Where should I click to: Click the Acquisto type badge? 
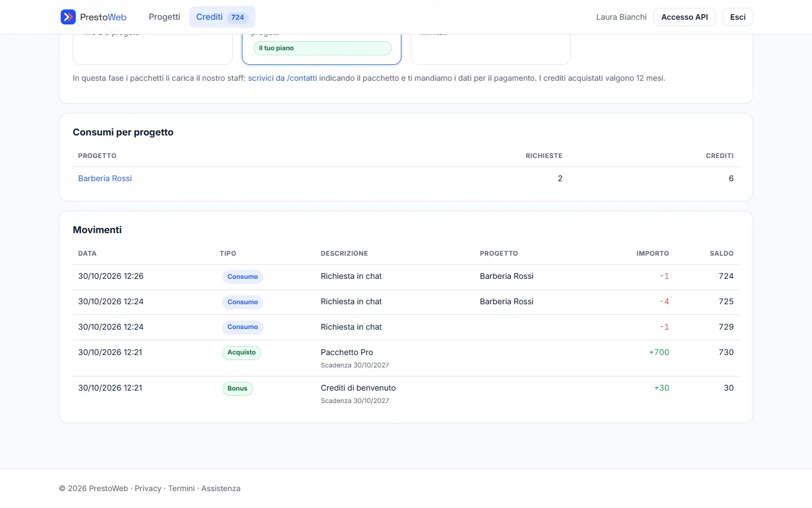tap(241, 352)
